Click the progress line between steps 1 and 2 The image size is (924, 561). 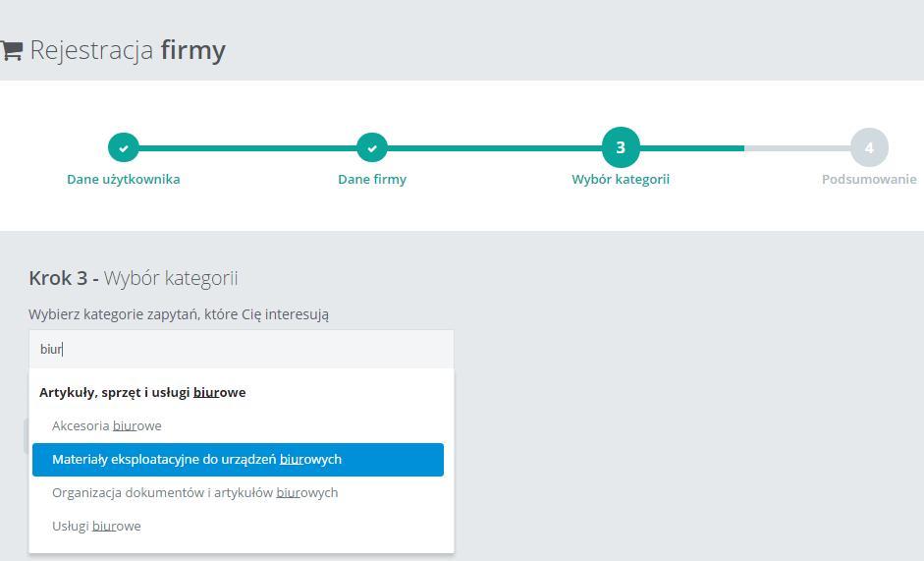coord(247,148)
